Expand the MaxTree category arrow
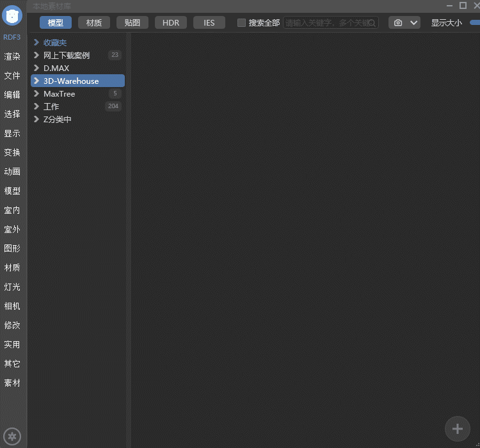Image resolution: width=480 pixels, height=448 pixels. (36, 93)
